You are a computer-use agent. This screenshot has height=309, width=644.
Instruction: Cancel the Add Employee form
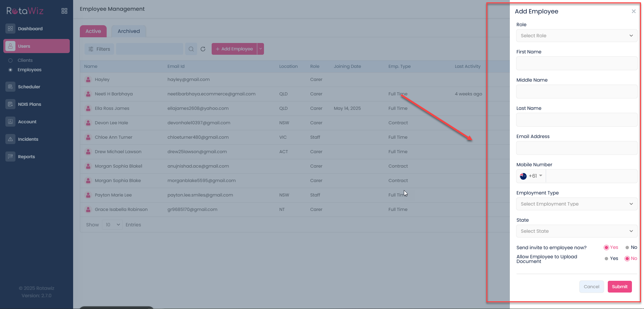click(x=591, y=286)
